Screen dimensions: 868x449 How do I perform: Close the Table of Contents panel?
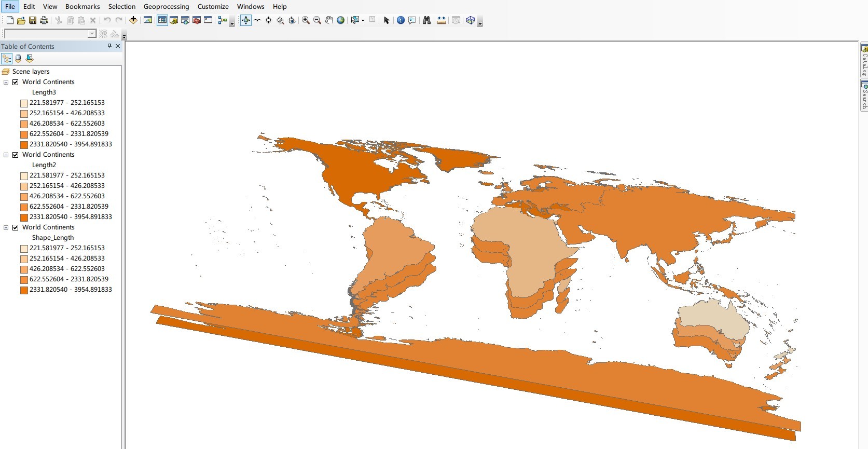[118, 46]
